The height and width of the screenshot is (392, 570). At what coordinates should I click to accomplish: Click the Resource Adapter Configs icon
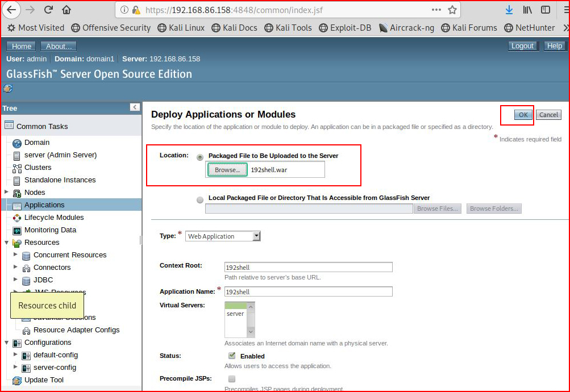(x=26, y=331)
